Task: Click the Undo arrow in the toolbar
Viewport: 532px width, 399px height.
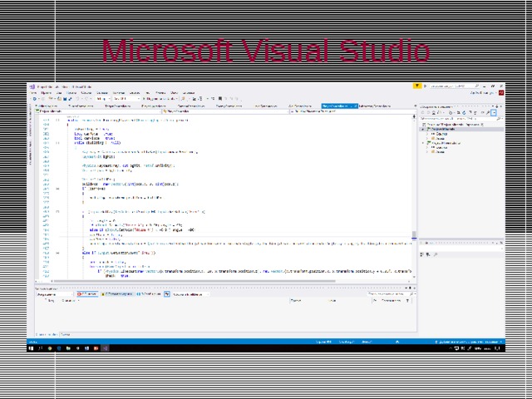Action: (78, 99)
